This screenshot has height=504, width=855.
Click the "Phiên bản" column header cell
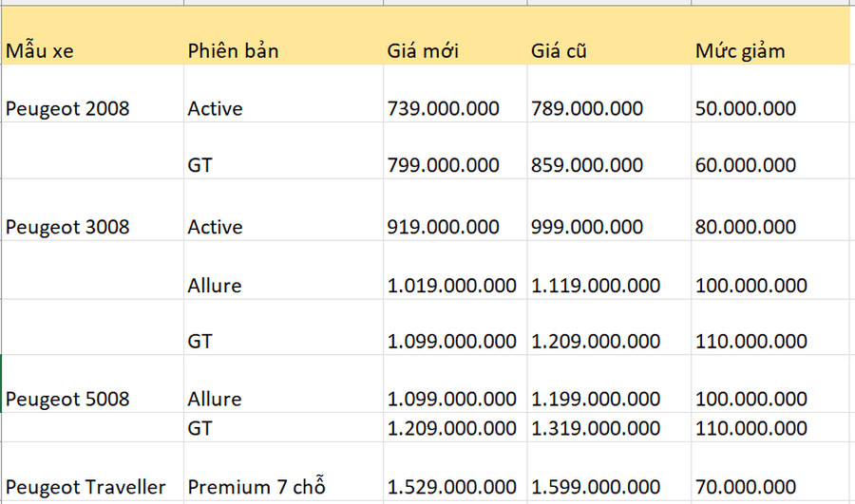(234, 50)
